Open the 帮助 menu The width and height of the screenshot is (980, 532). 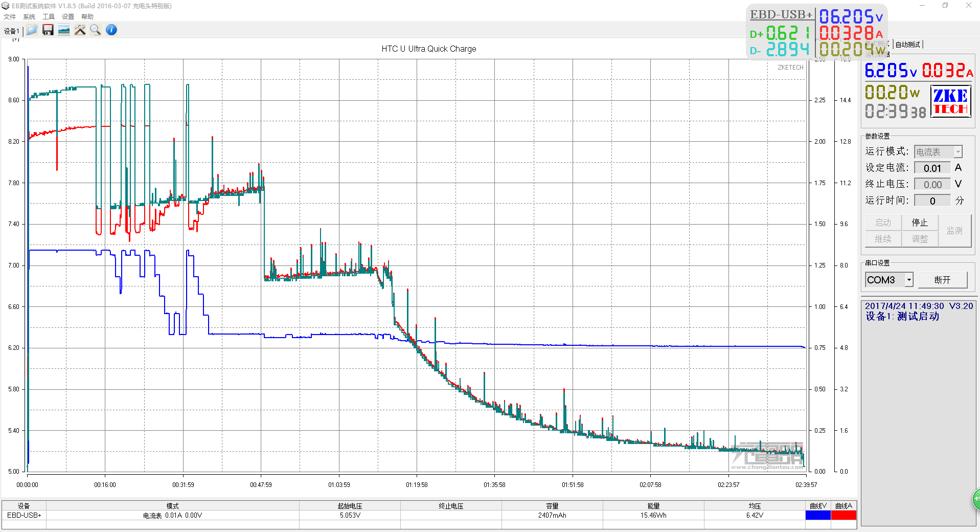tap(87, 16)
